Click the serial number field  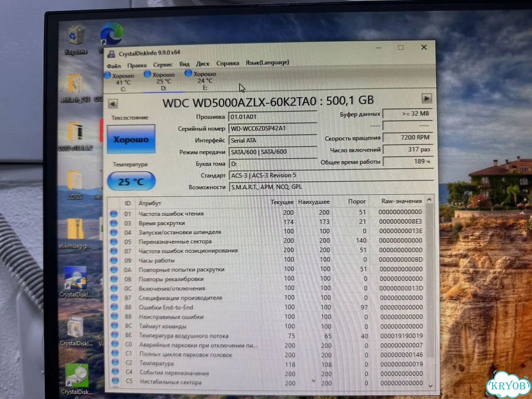click(273, 128)
